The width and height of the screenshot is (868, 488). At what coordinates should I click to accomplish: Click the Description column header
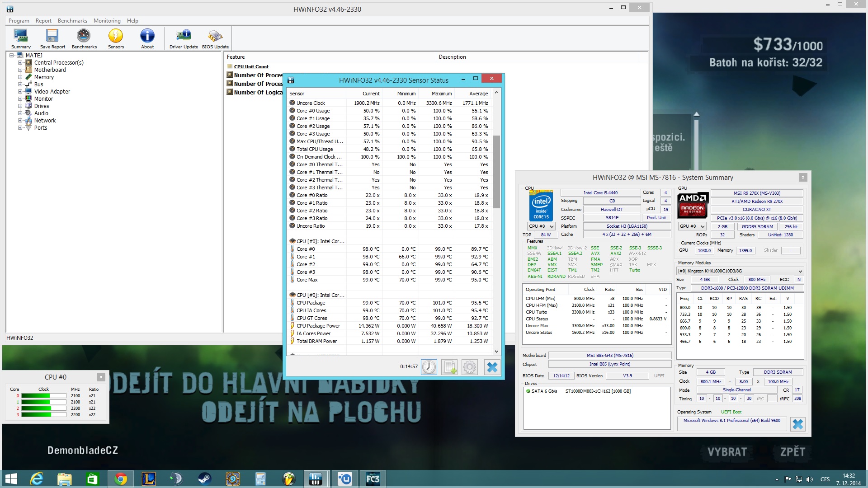(x=538, y=57)
